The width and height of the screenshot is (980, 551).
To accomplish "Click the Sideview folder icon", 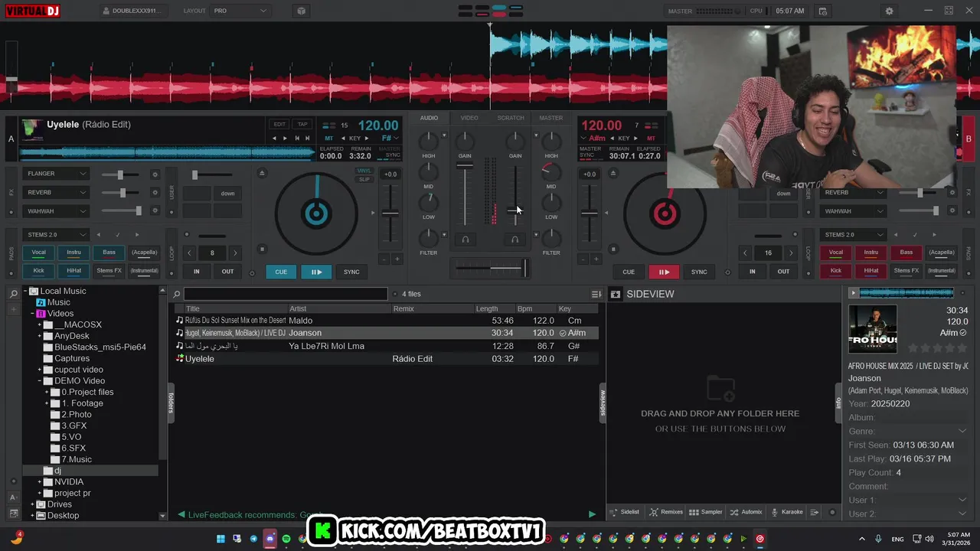I will point(615,294).
